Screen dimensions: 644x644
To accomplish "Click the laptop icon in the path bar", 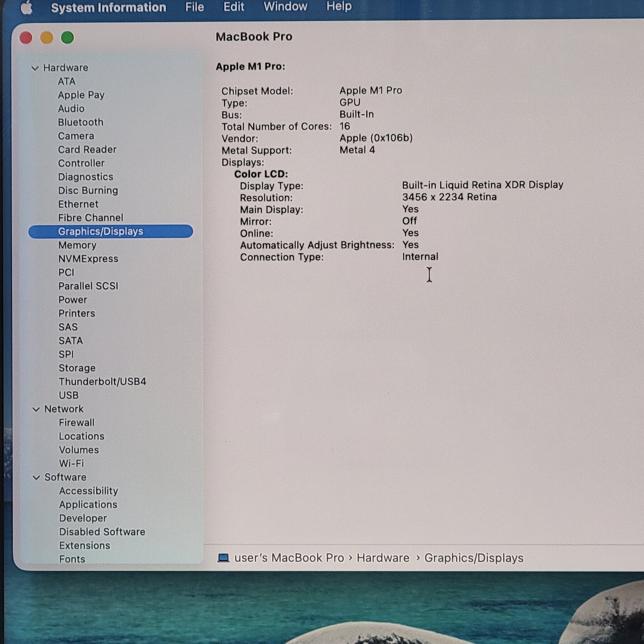I will click(x=223, y=558).
